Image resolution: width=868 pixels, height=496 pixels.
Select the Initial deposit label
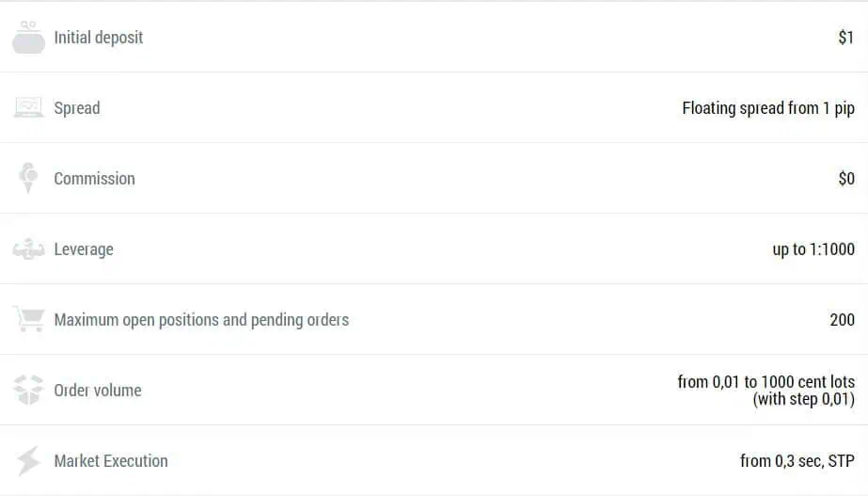[x=99, y=37]
